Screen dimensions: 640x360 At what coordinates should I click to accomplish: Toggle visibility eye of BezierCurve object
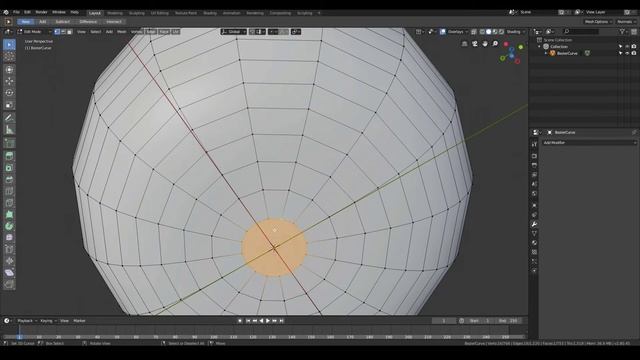[x=627, y=53]
